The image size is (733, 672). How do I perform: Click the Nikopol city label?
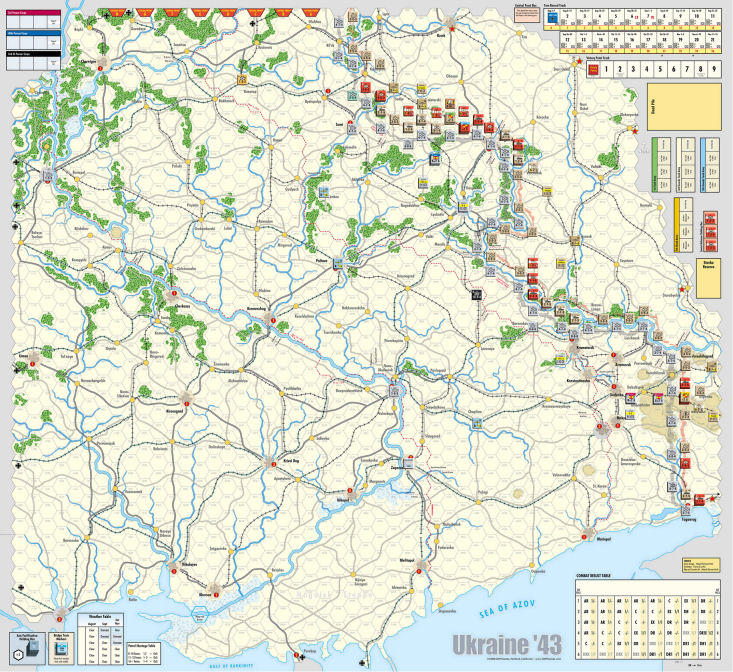tap(343, 500)
